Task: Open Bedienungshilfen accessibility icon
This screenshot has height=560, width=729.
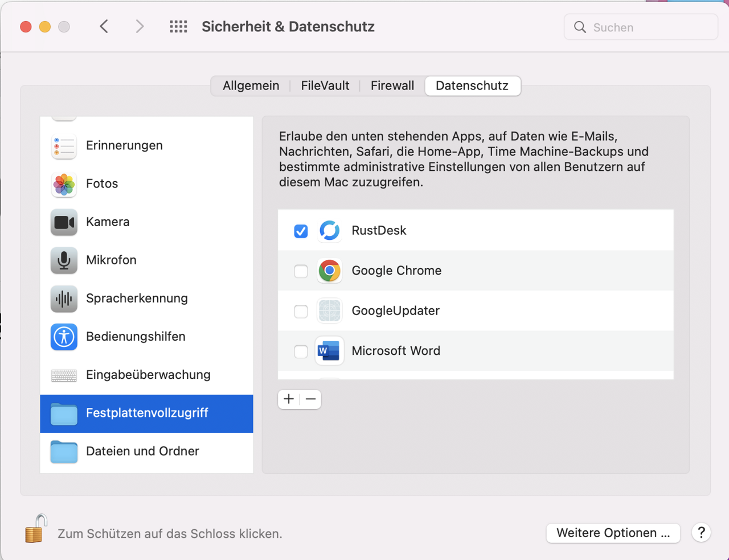Action: pos(64,337)
